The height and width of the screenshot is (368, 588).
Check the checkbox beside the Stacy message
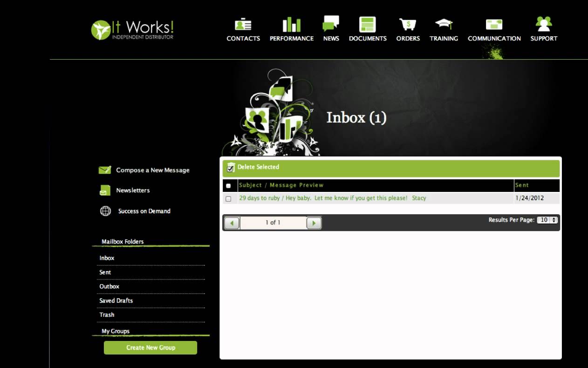(x=229, y=198)
